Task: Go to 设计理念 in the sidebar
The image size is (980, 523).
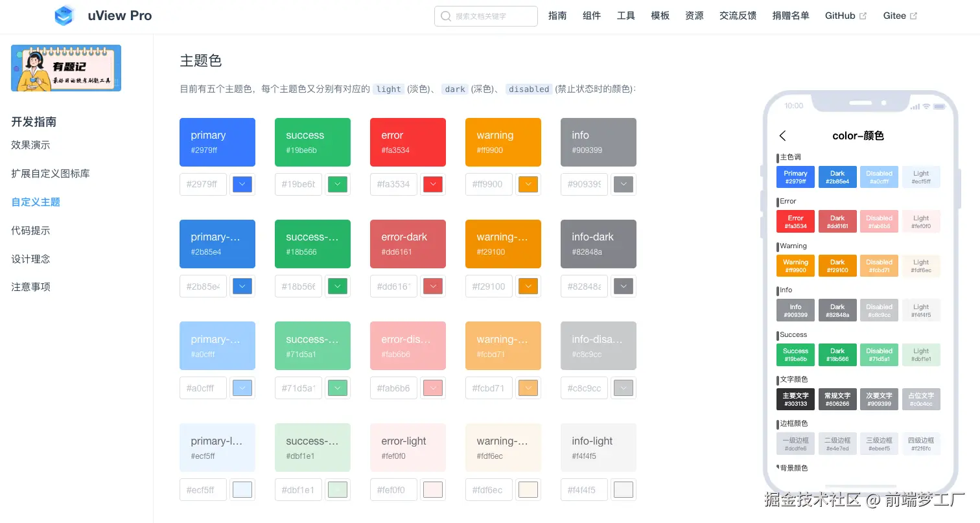Action: [x=30, y=259]
